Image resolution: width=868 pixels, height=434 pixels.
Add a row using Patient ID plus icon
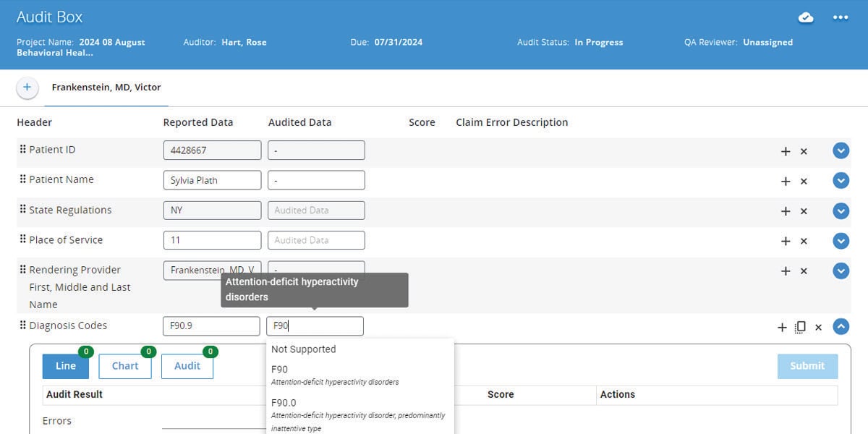786,151
